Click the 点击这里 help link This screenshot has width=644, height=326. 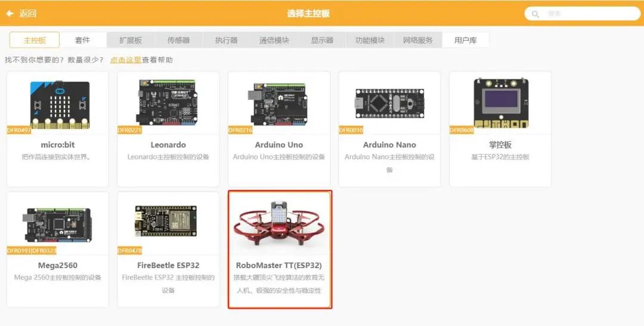126,60
